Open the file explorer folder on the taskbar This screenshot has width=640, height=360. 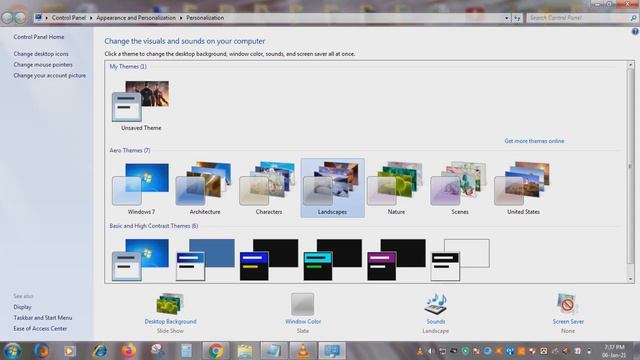click(x=244, y=351)
